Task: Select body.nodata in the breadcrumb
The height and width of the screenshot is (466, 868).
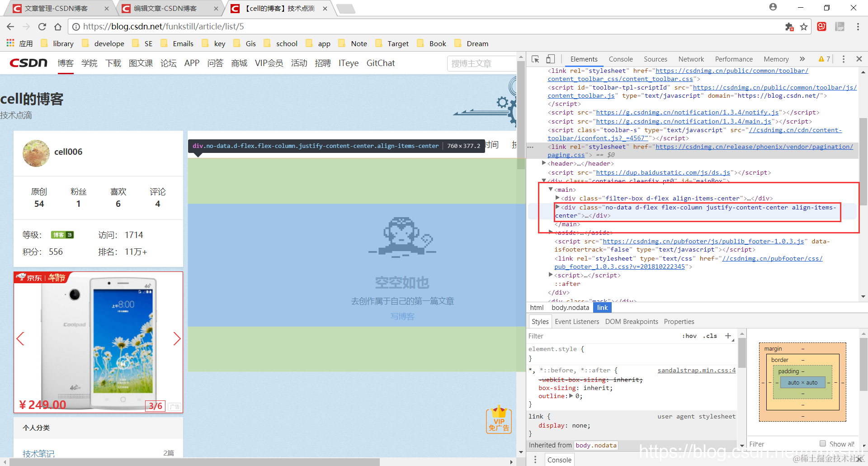Action: [570, 308]
